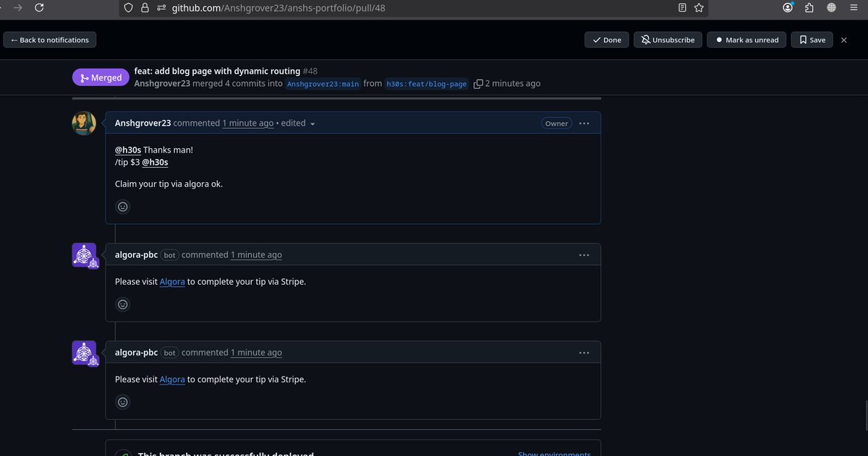Open the browser hamburger application menu

[x=854, y=7]
